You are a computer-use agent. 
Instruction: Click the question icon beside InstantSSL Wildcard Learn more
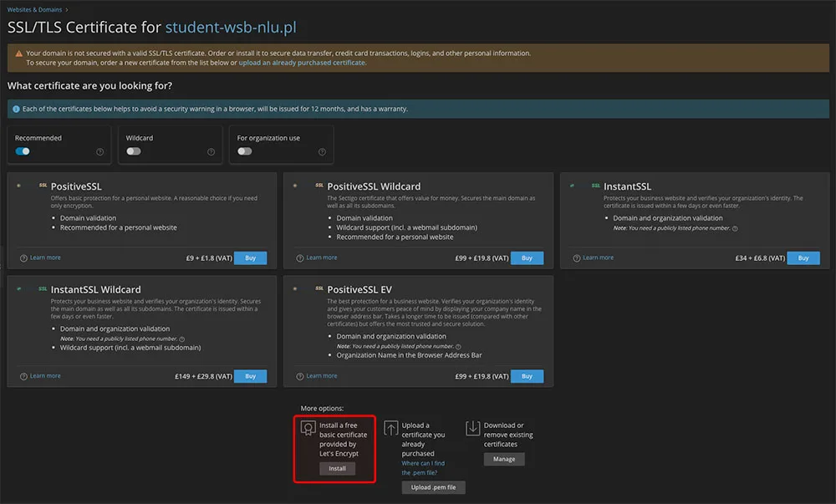click(23, 377)
